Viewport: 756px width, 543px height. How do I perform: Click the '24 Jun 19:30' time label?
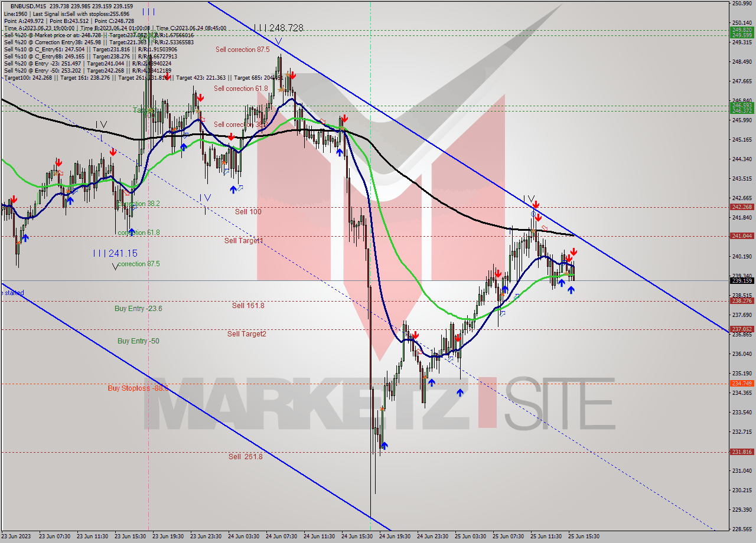(x=395, y=537)
